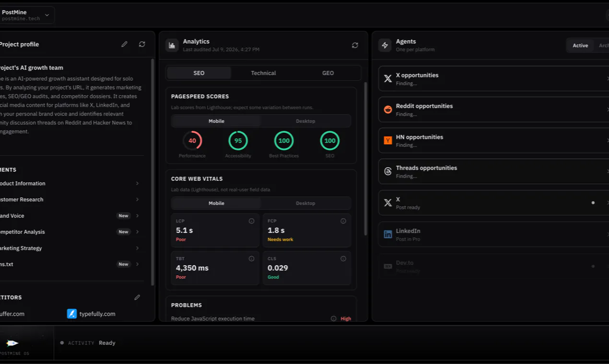The height and width of the screenshot is (364, 609).
Task: Select Mobile under Pagespeed Scores
Action: point(216,121)
